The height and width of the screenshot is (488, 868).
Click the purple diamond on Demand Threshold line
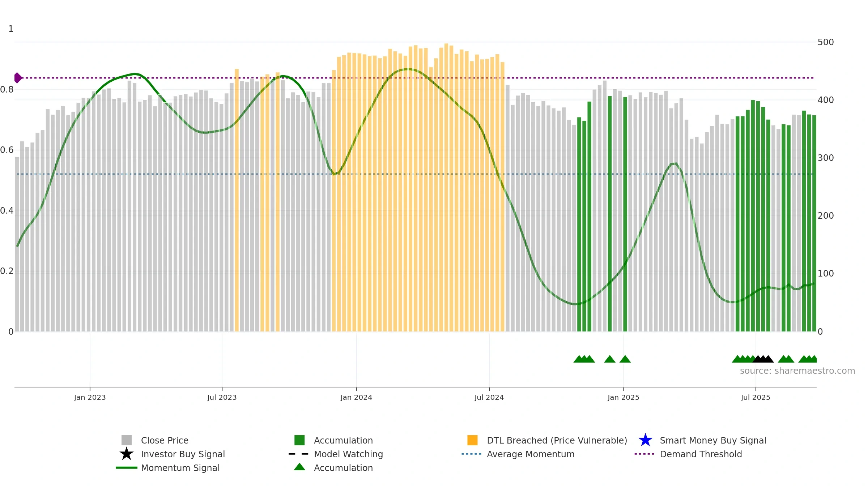point(18,78)
